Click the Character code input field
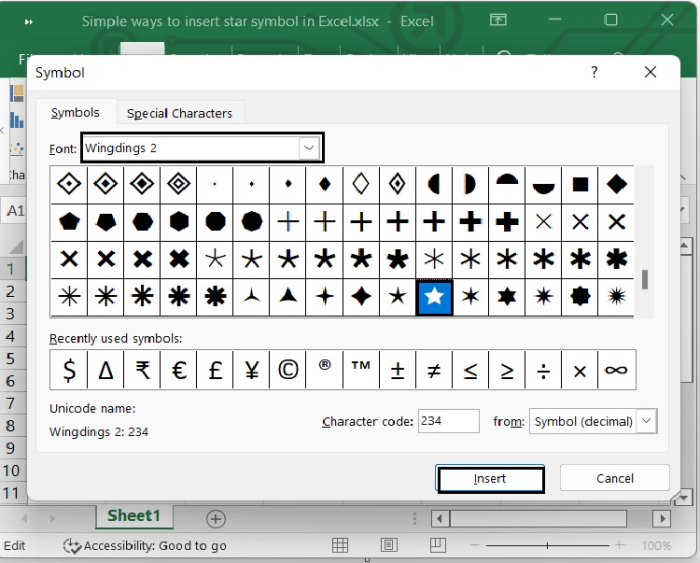The image size is (700, 563). pos(448,421)
